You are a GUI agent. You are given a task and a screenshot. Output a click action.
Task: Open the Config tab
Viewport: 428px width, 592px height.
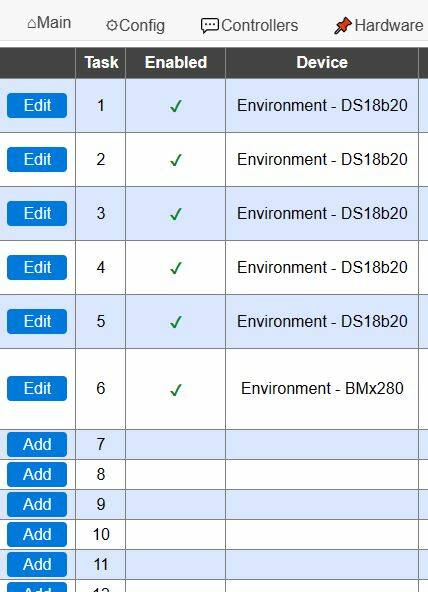tap(135, 26)
